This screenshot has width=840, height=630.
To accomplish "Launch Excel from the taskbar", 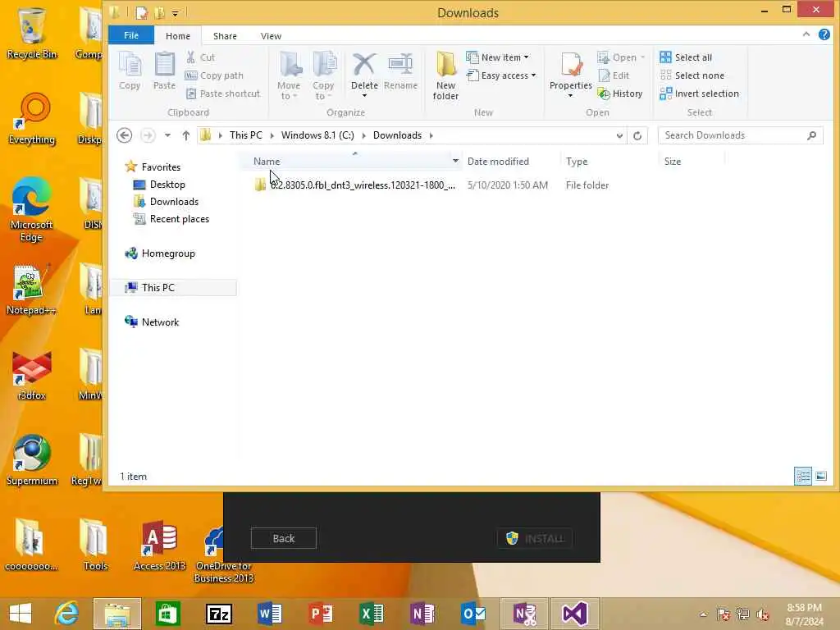I will (x=372, y=614).
